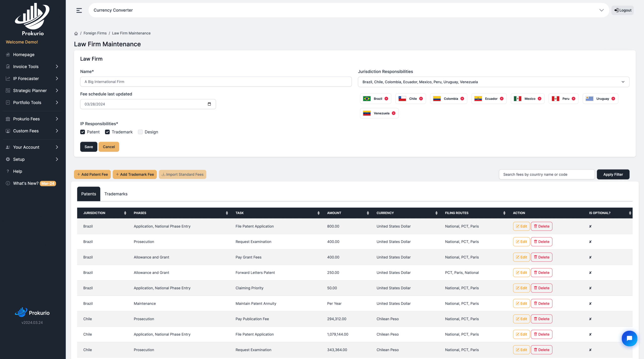This screenshot has height=359, width=644.
Task: Expand IP Forecaster sidebar menu
Action: (32, 79)
